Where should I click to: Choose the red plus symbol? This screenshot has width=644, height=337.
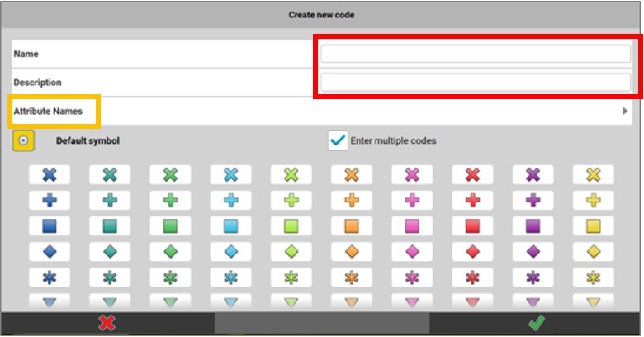tap(472, 200)
